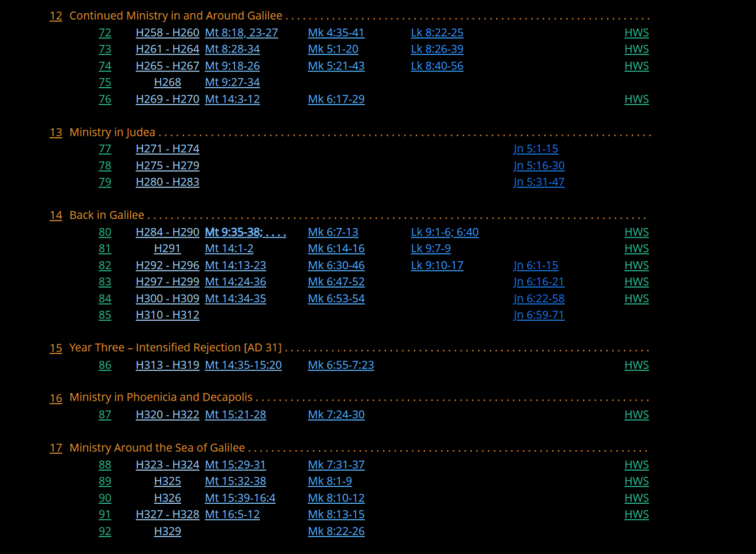Open Mk 6:47-52 passage link

[x=336, y=282]
